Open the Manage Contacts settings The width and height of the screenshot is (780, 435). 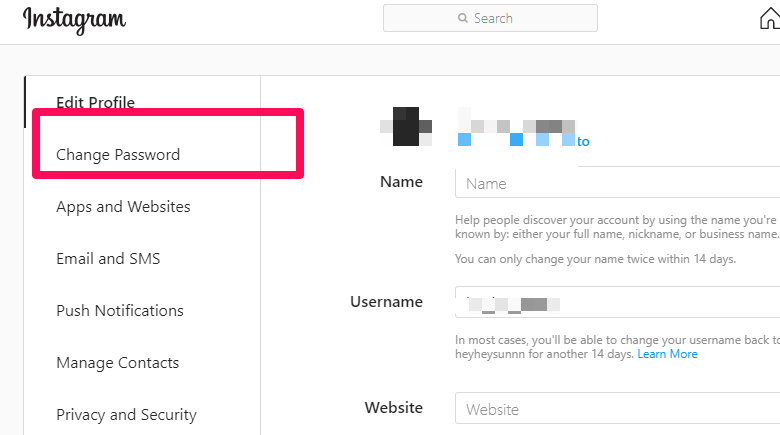pos(117,363)
